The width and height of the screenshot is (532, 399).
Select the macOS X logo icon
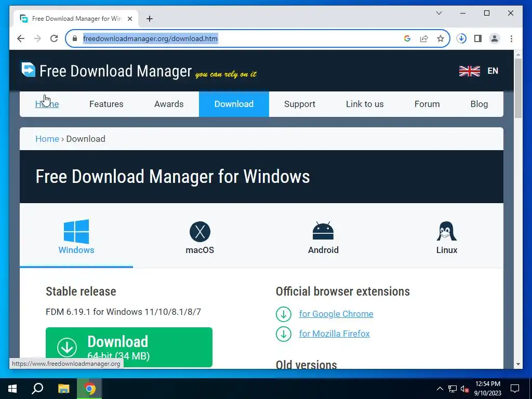point(200,231)
